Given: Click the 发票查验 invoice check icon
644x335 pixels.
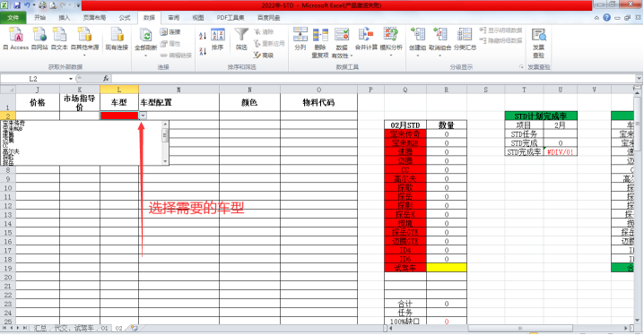Looking at the screenshot, I should pyautogui.click(x=538, y=35).
